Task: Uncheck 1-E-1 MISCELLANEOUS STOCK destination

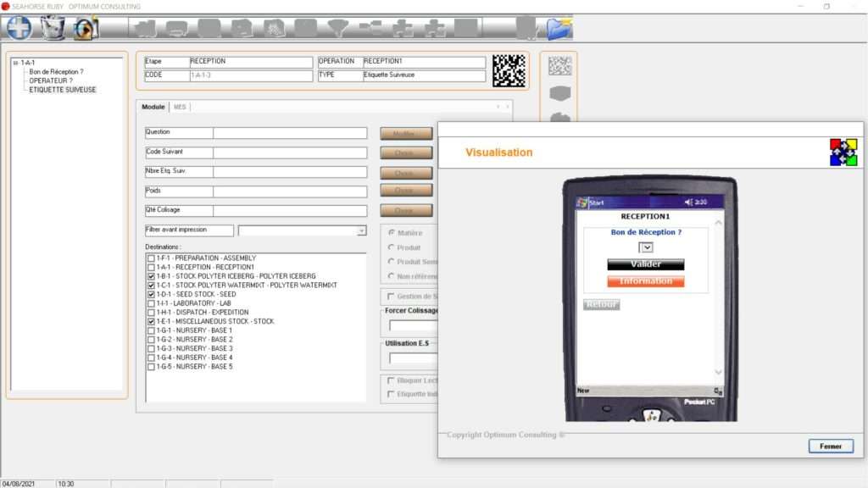Action: pos(151,322)
